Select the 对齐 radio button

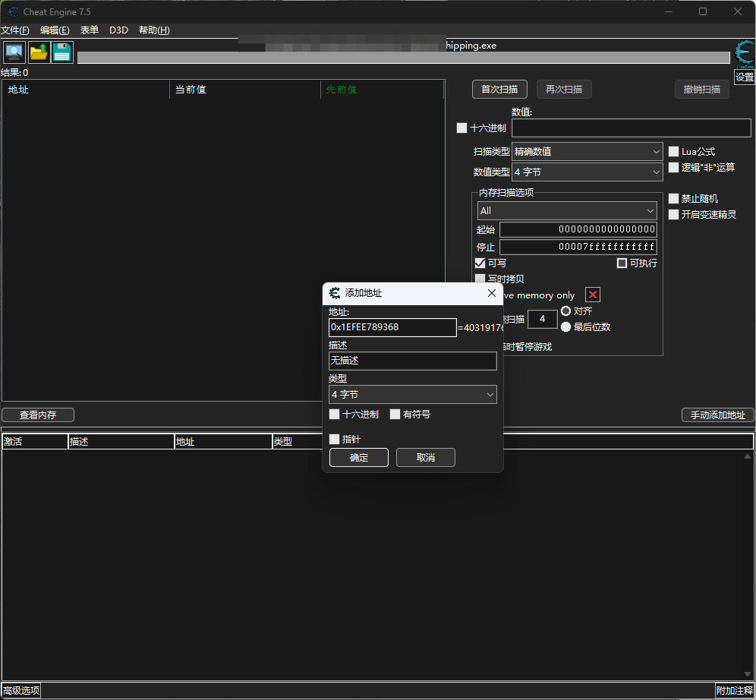click(x=566, y=311)
